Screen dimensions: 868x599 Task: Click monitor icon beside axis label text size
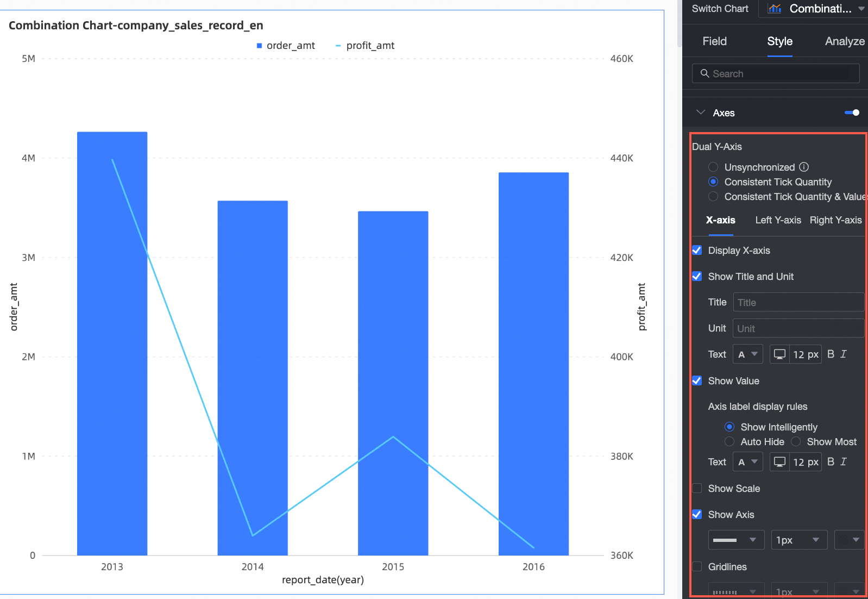[779, 462]
